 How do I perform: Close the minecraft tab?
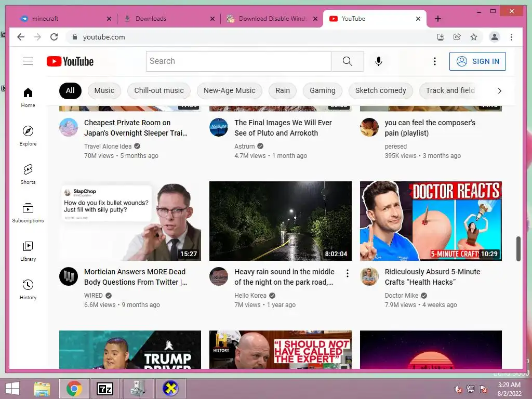(109, 19)
